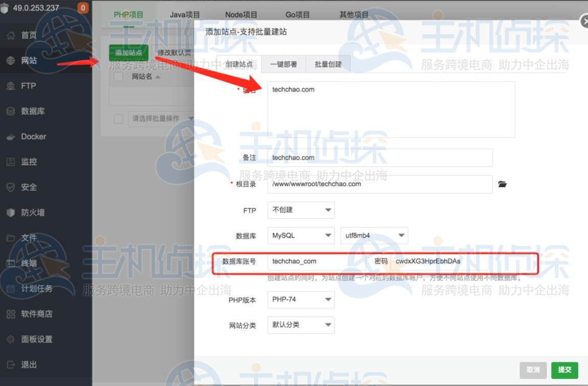
Task: Switch to the Java项目 tab
Action: point(185,15)
